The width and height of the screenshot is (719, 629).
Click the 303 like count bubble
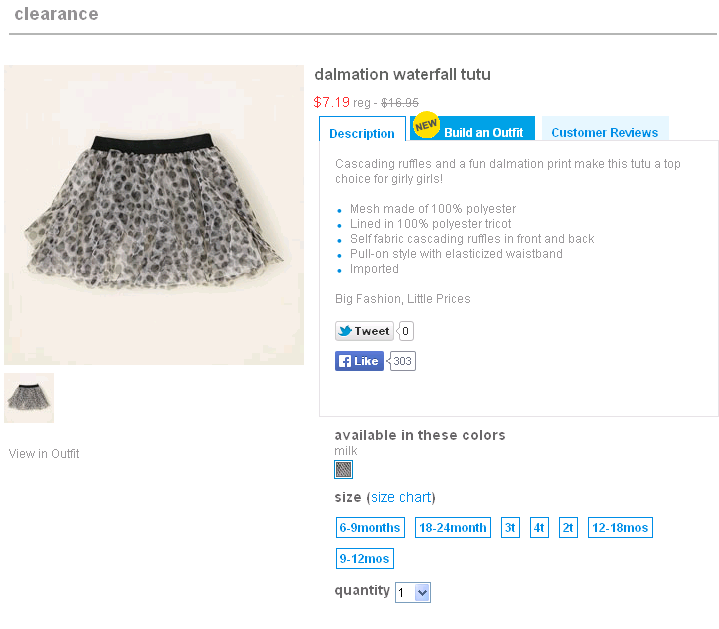(x=402, y=361)
